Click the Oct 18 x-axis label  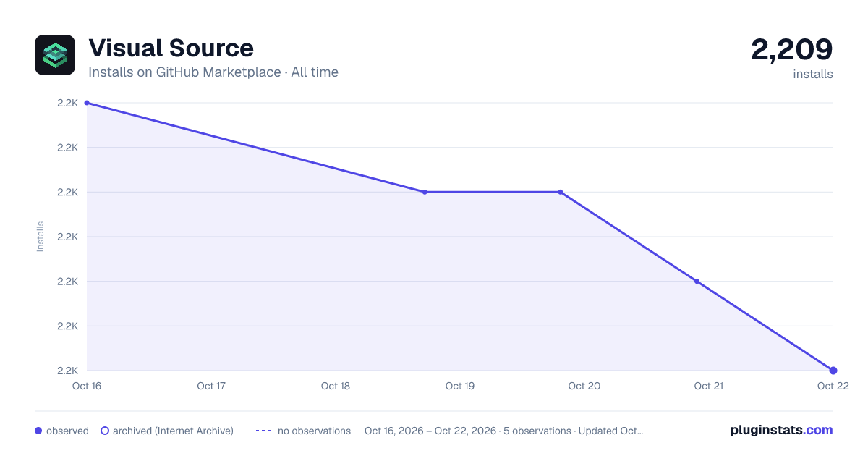[336, 386]
